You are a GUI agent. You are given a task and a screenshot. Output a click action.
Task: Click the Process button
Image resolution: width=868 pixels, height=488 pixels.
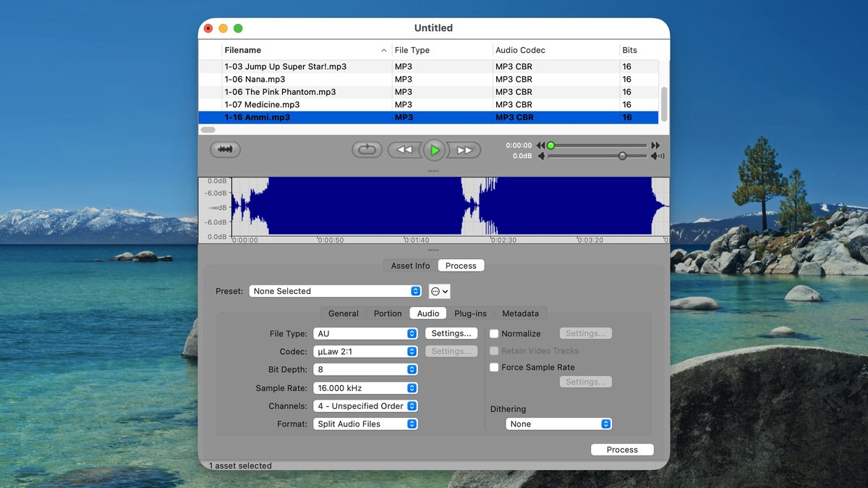pyautogui.click(x=621, y=449)
